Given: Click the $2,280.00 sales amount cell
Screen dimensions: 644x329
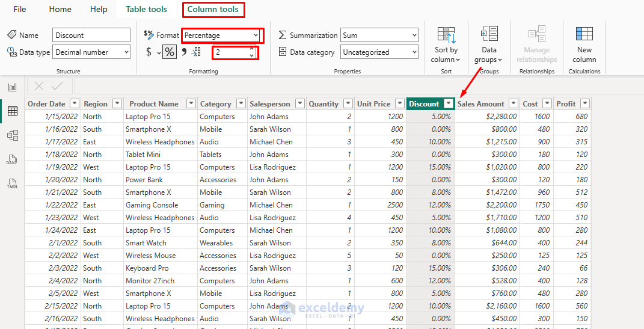Looking at the screenshot, I should click(487, 117).
